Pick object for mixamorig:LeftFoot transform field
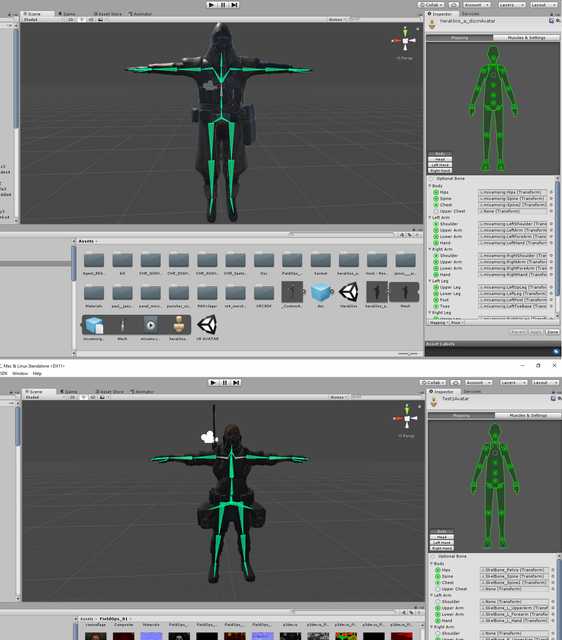The width and height of the screenshot is (562, 640). coord(551,300)
